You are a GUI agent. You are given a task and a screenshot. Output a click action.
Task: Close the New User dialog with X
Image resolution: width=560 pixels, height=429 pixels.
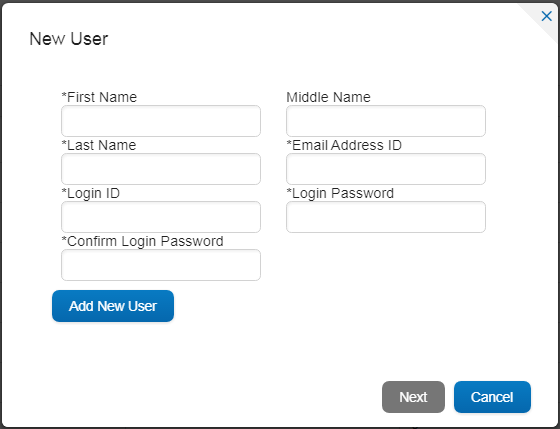(546, 16)
